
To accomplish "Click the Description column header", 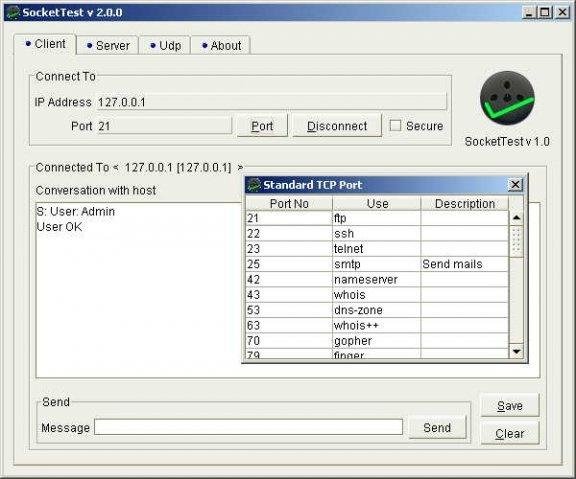I will pos(465,204).
